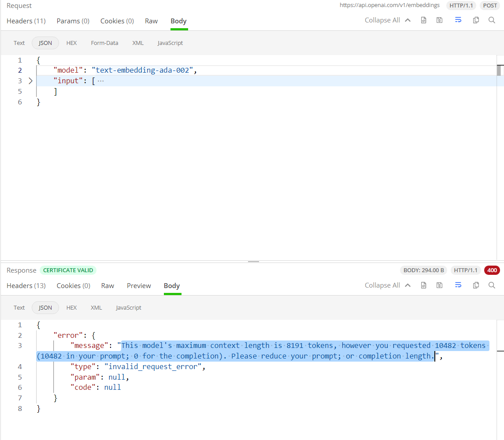Click the "param" null value in response
504x440 pixels.
click(x=117, y=377)
